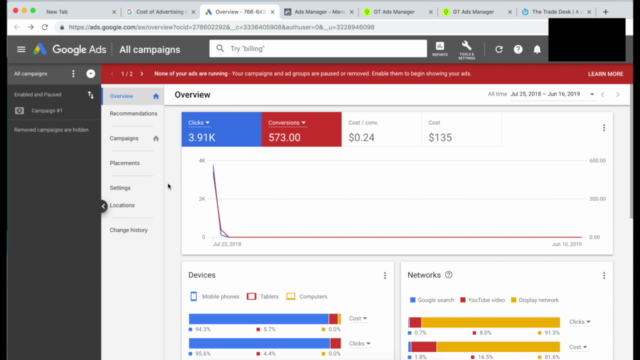
Task: Switch to Ads Manager browser tab
Action: pos(320,12)
